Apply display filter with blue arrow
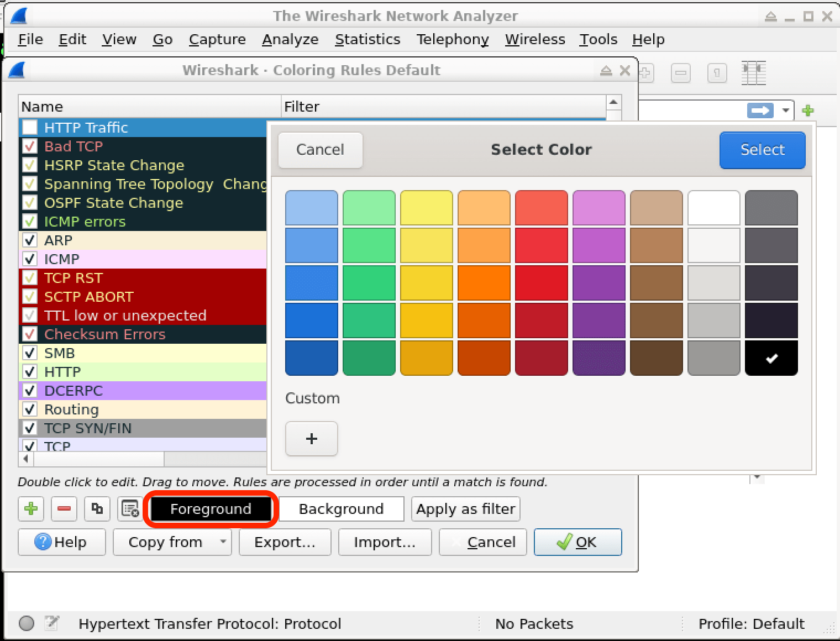840x641 pixels. [760, 111]
